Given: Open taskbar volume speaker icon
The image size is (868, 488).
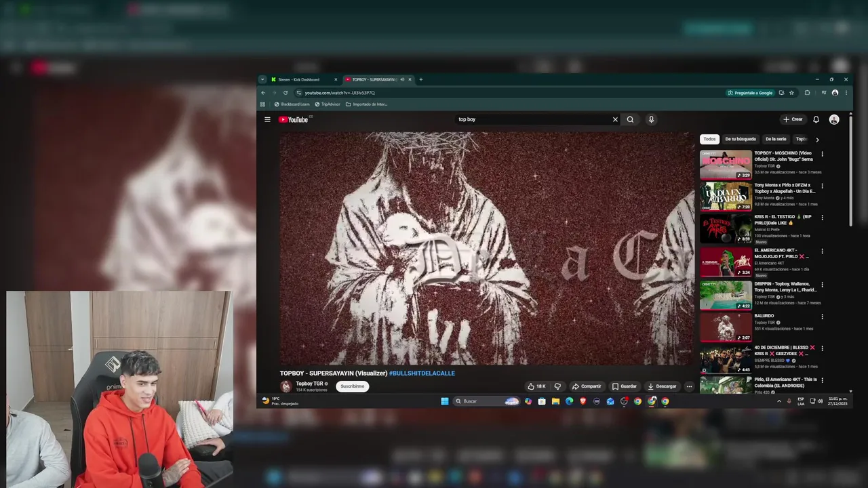Looking at the screenshot, I should click(x=820, y=401).
